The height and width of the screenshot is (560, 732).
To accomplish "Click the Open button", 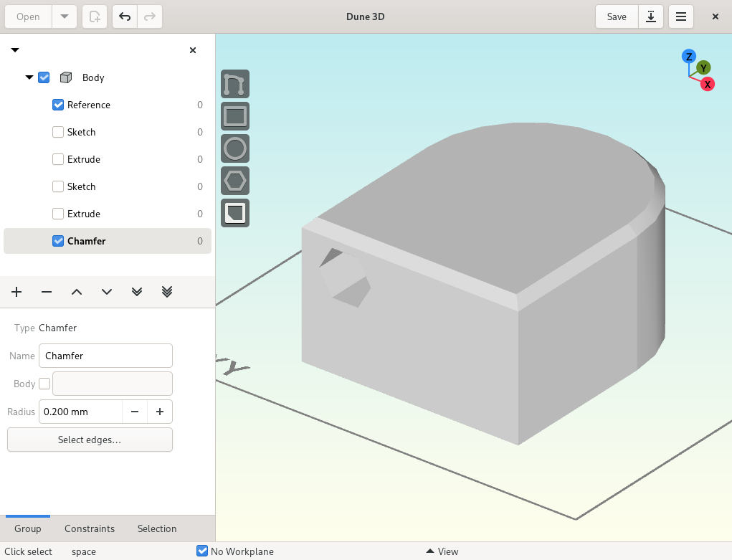I will click(28, 16).
